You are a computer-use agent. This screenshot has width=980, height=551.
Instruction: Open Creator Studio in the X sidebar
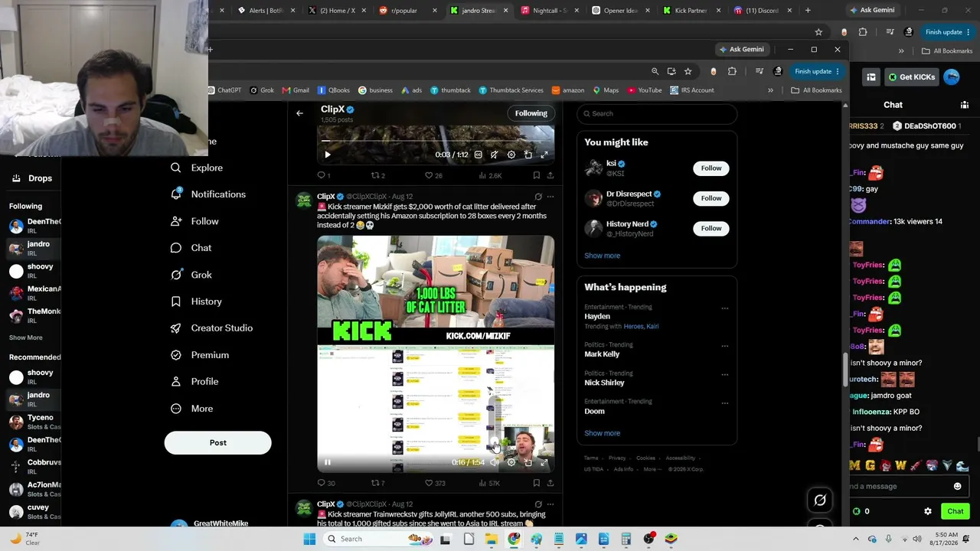(x=212, y=328)
